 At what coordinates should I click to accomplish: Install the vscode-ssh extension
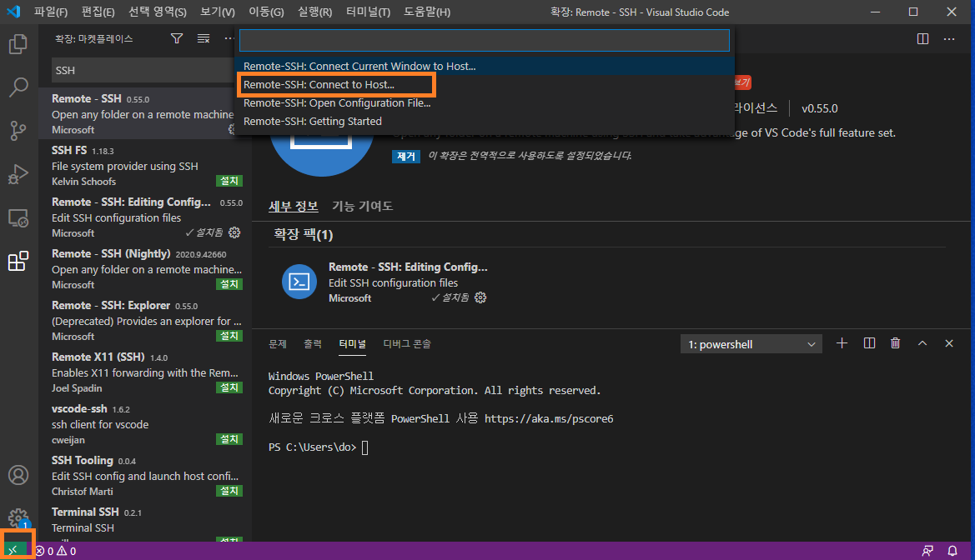click(x=229, y=439)
